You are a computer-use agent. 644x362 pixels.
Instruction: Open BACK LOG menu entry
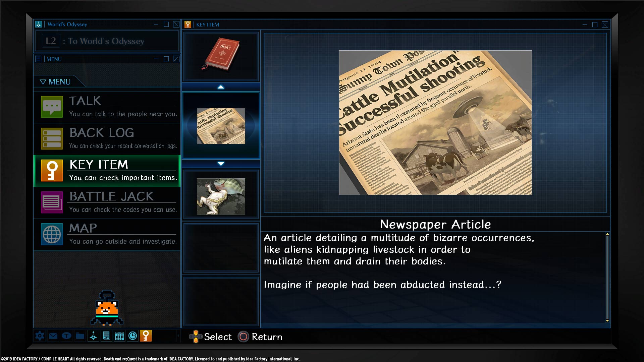pos(107,139)
